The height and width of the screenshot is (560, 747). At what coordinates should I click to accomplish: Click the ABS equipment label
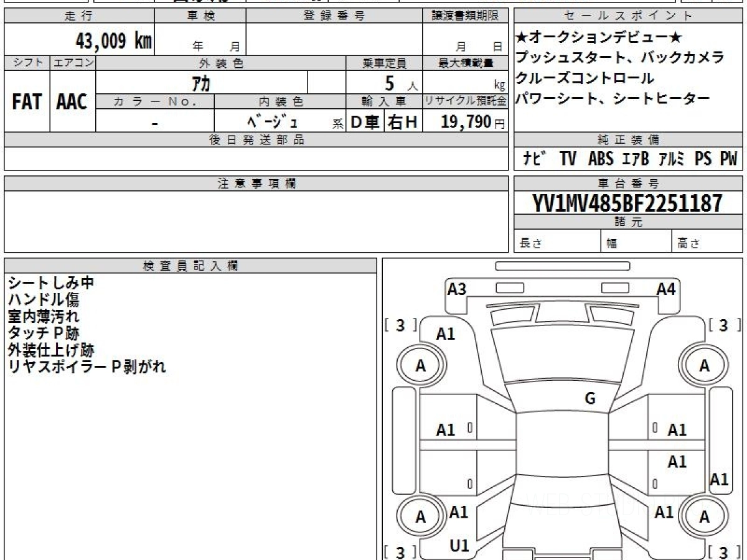[x=601, y=159]
